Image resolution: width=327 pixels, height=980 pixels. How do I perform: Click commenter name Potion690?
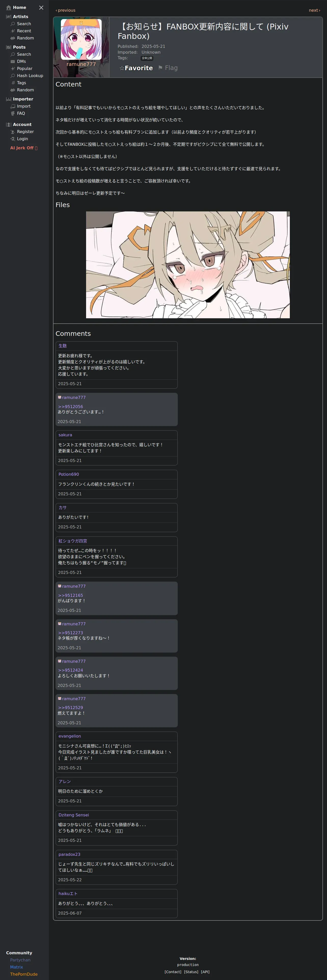coord(69,474)
